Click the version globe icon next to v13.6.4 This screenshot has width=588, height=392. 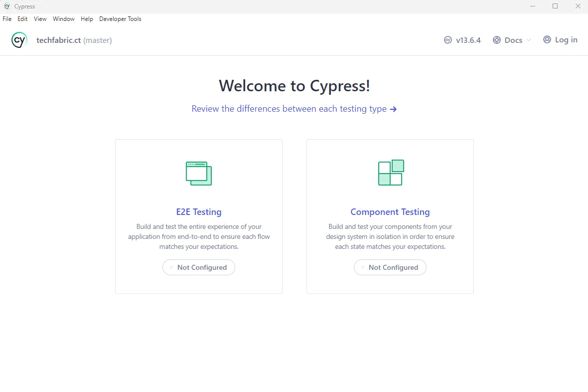click(x=447, y=39)
